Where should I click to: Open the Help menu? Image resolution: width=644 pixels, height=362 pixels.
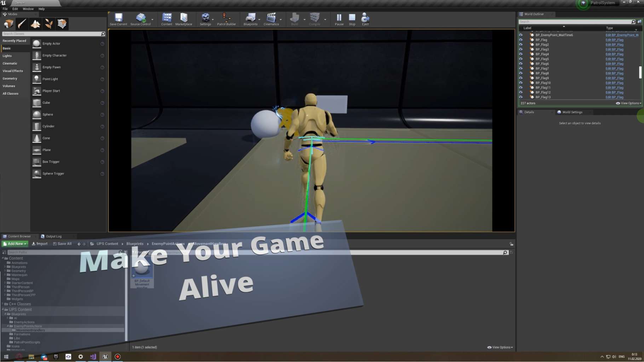41,9
